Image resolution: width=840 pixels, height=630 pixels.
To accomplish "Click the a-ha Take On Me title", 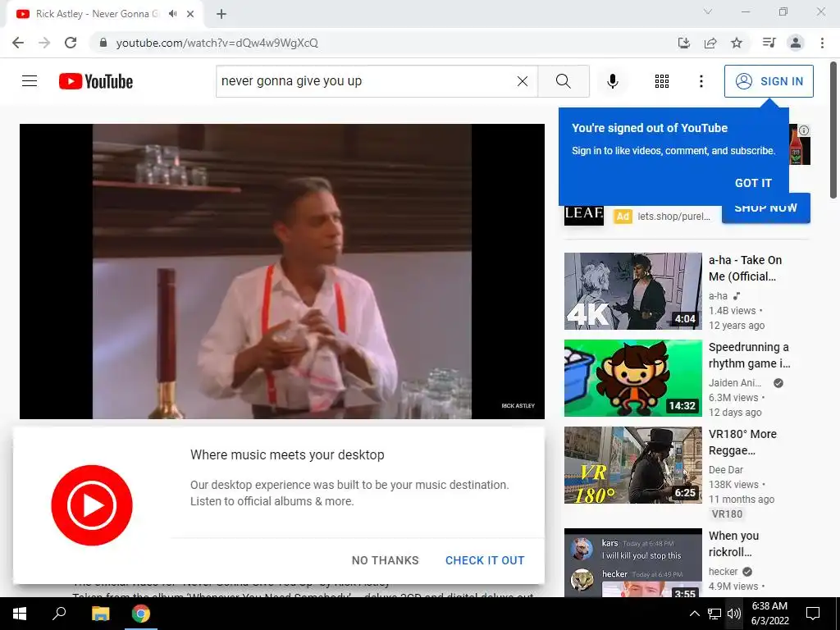I will tap(745, 268).
